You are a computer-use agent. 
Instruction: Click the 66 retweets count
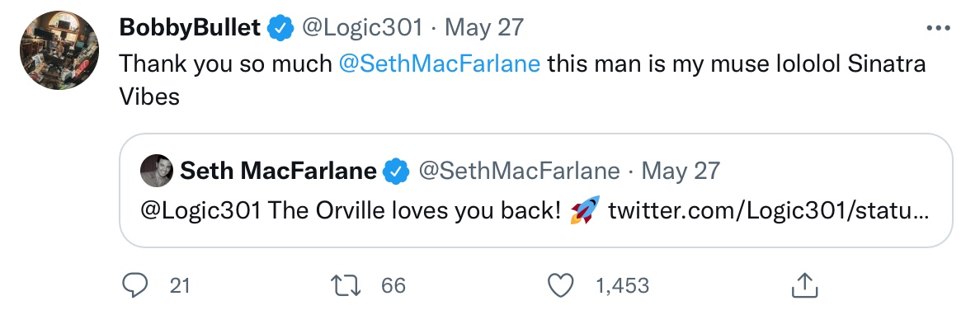(x=393, y=286)
